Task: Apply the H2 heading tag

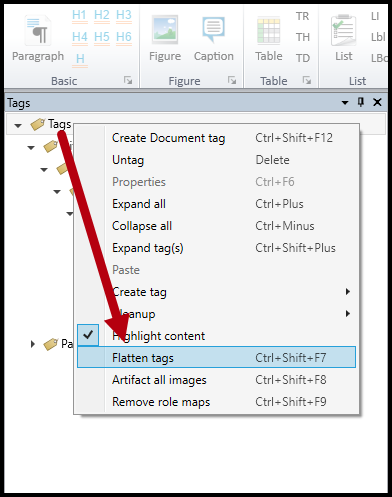Action: pos(102,16)
